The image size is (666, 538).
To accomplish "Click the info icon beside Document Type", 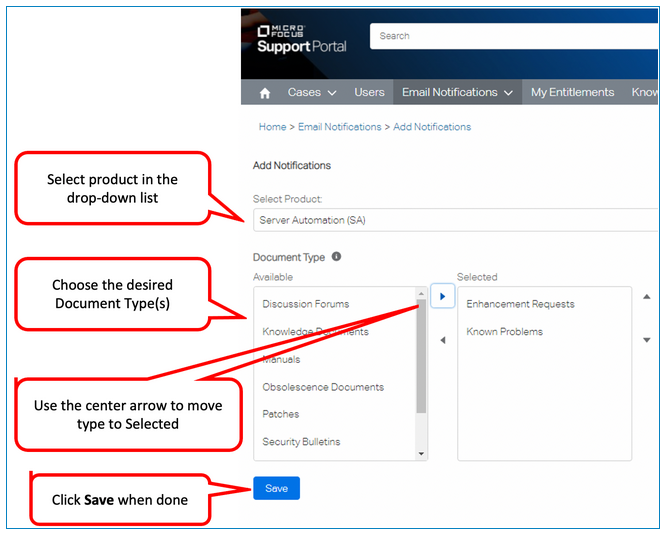I will click(336, 256).
